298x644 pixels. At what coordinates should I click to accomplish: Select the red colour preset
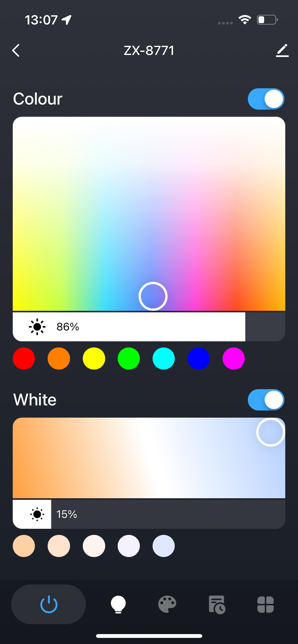[x=24, y=358]
